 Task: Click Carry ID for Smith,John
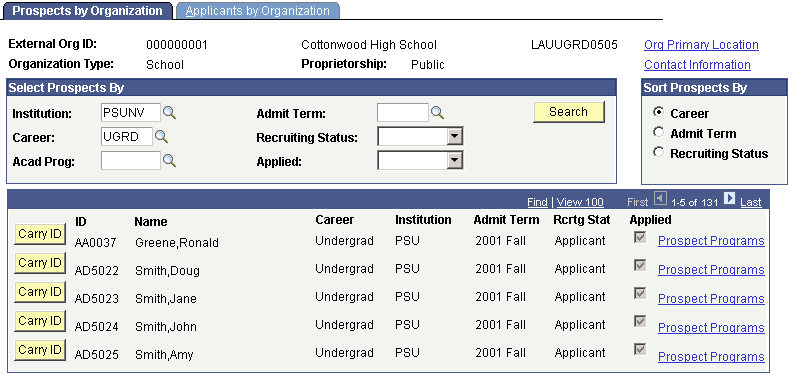(x=40, y=321)
